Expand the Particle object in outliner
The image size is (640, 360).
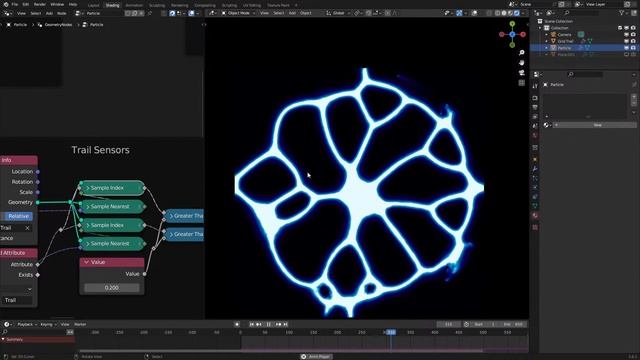point(547,48)
